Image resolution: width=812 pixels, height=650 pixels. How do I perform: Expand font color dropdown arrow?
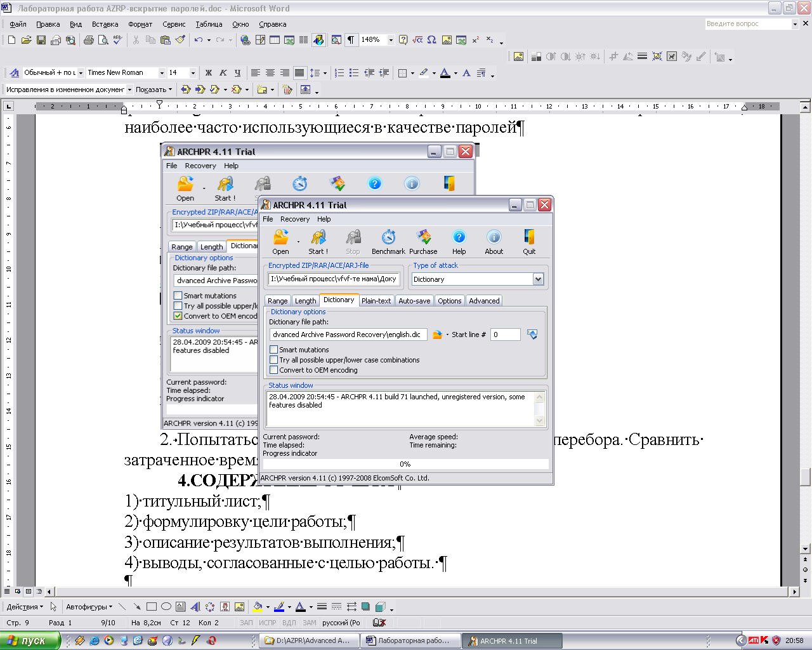coord(455,73)
